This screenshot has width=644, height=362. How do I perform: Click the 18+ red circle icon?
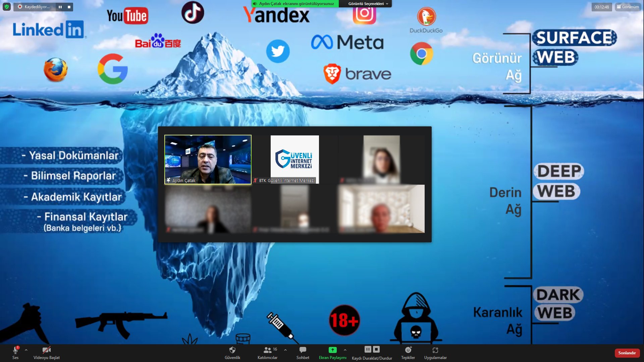tap(344, 320)
